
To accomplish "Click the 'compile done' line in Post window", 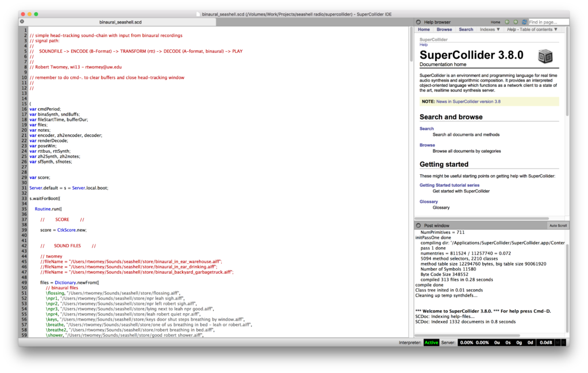I will [430, 285].
